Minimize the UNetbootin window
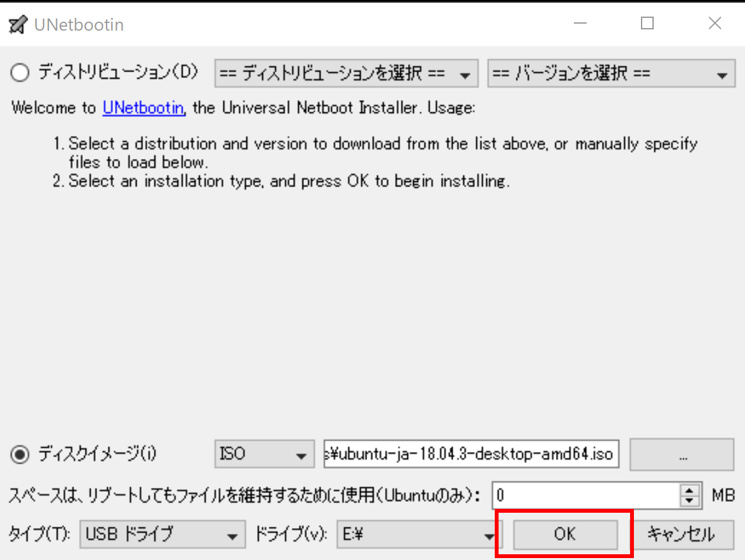745x560 pixels. pyautogui.click(x=580, y=23)
